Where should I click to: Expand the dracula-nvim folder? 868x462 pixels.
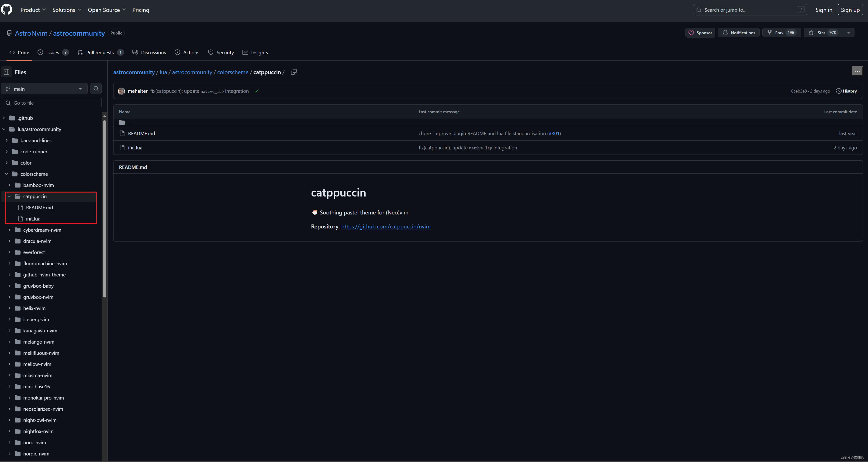pyautogui.click(x=9, y=241)
